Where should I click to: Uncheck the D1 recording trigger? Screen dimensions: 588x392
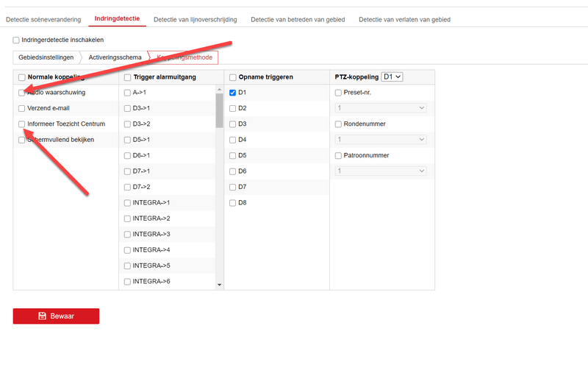[233, 93]
